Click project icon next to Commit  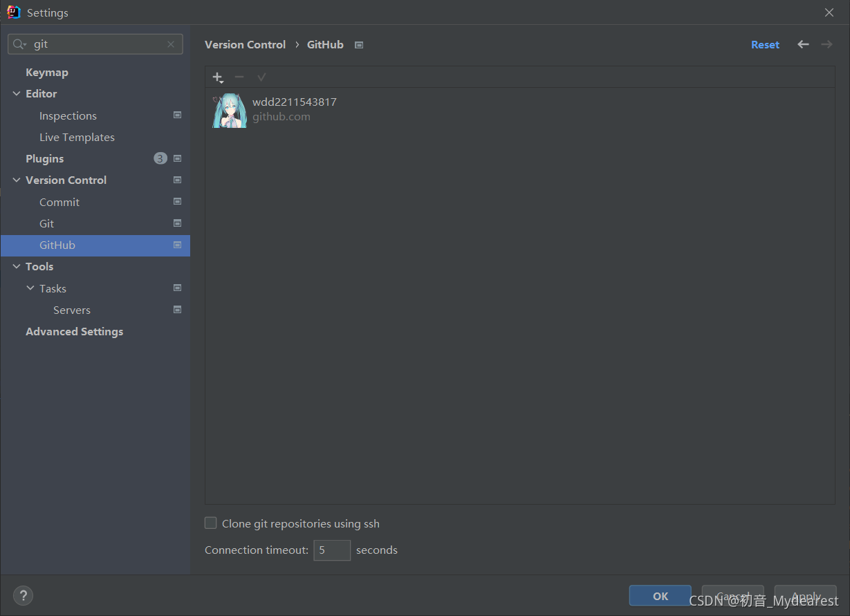[177, 202]
